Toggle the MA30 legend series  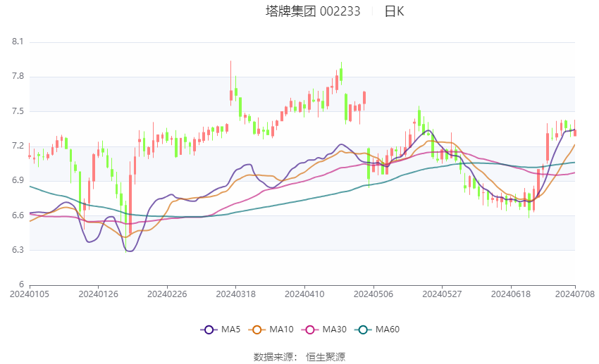[x=324, y=330]
